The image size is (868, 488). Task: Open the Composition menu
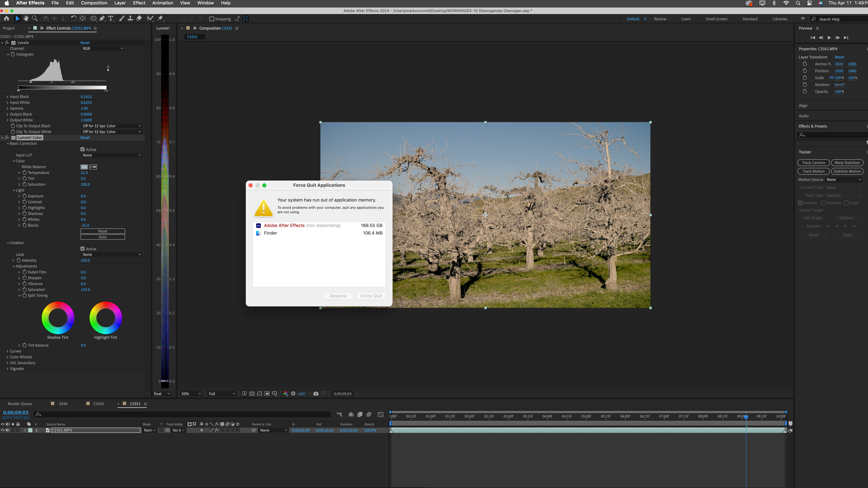(x=94, y=3)
